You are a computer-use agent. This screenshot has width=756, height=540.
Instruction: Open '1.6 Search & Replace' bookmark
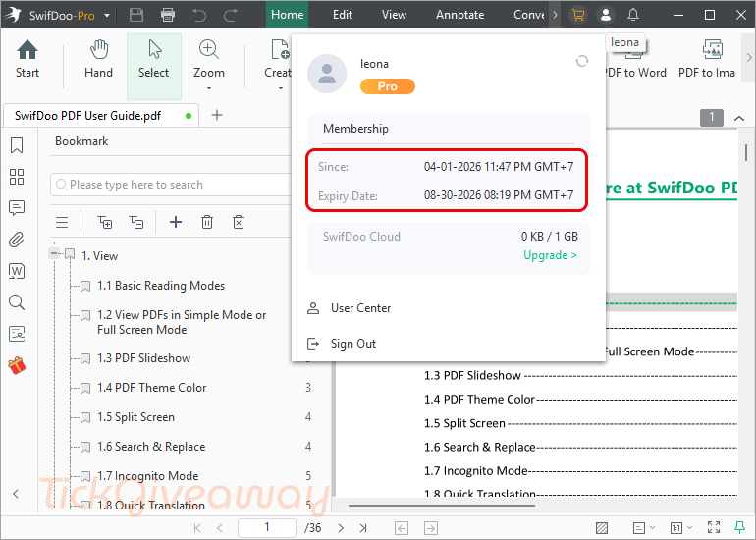click(x=151, y=447)
